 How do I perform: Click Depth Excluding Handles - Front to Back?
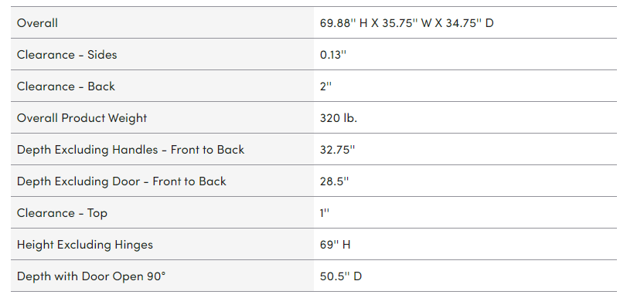click(131, 150)
